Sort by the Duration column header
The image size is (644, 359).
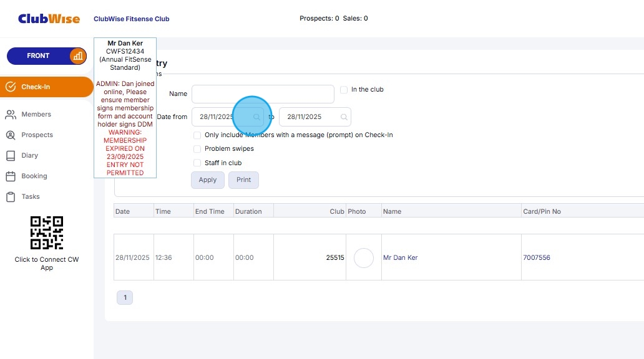[x=248, y=211]
